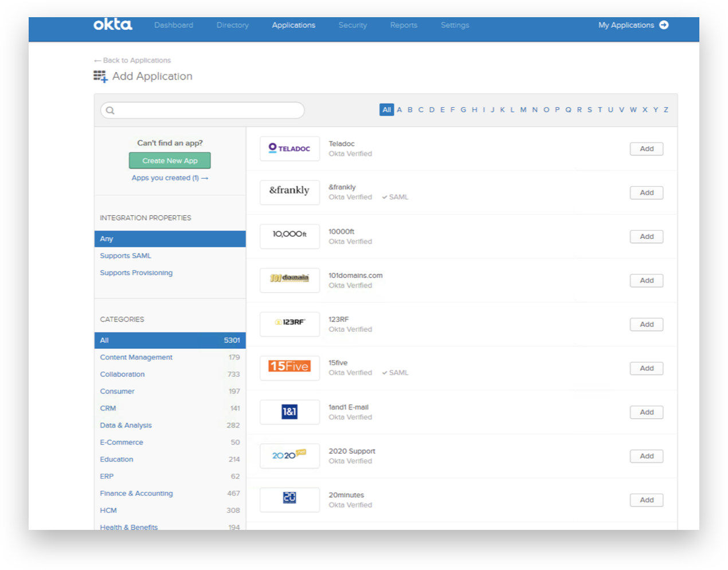Select Content Management category
This screenshot has height=570, width=728.
coord(136,357)
